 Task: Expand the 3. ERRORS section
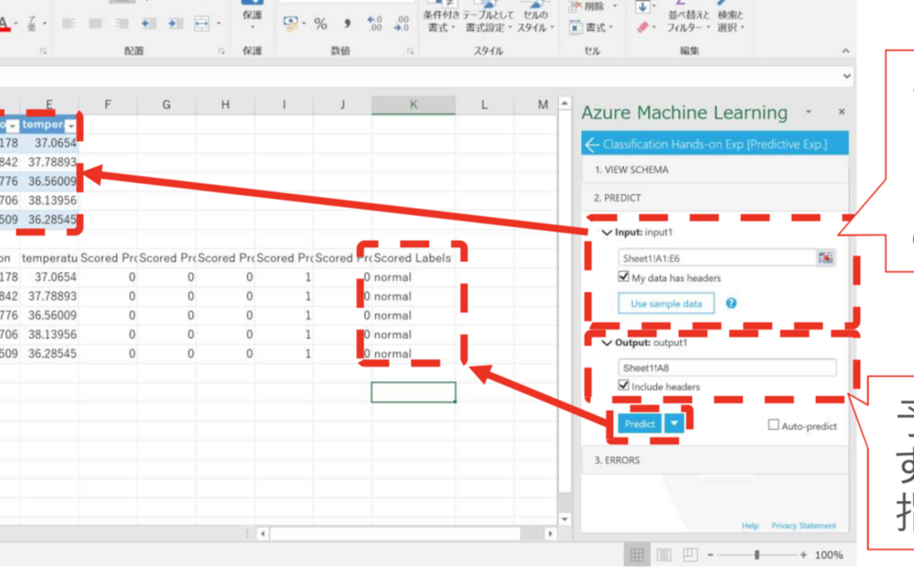(x=715, y=460)
